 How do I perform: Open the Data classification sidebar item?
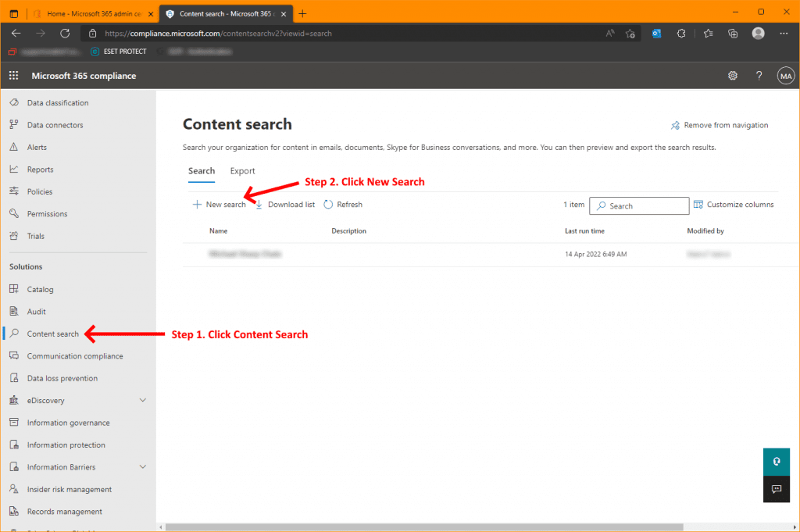[x=57, y=103]
